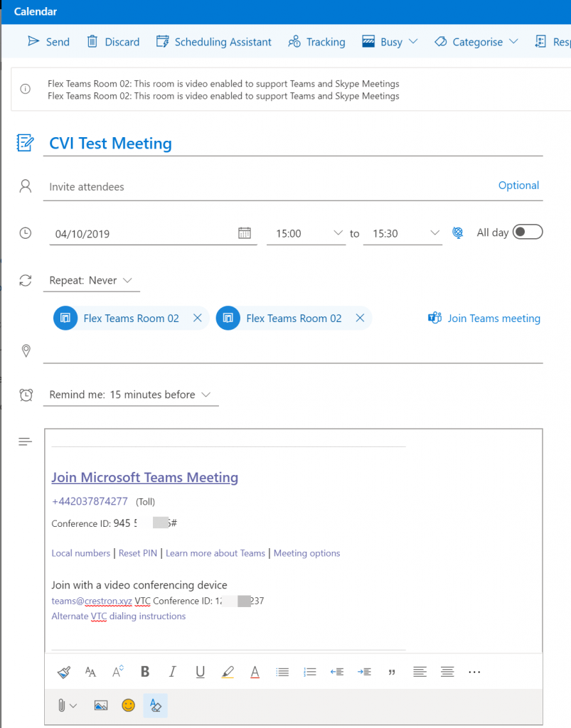Click second Flex Teams Room 02 room icon
The image size is (571, 728).
click(228, 318)
